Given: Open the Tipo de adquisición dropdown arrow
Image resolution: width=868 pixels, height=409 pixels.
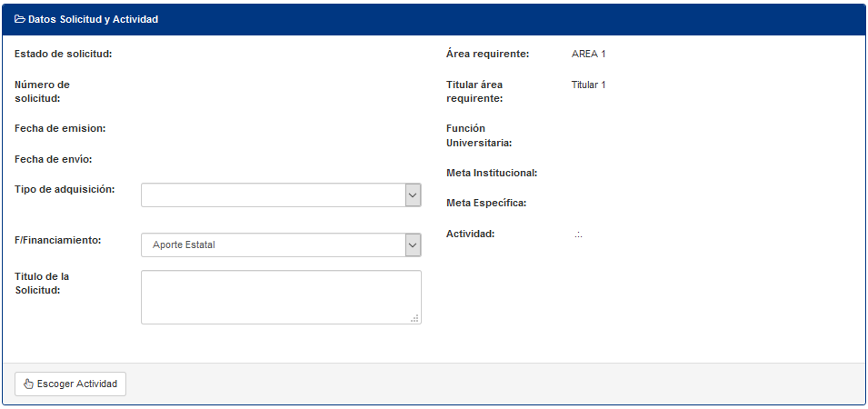Looking at the screenshot, I should (413, 195).
